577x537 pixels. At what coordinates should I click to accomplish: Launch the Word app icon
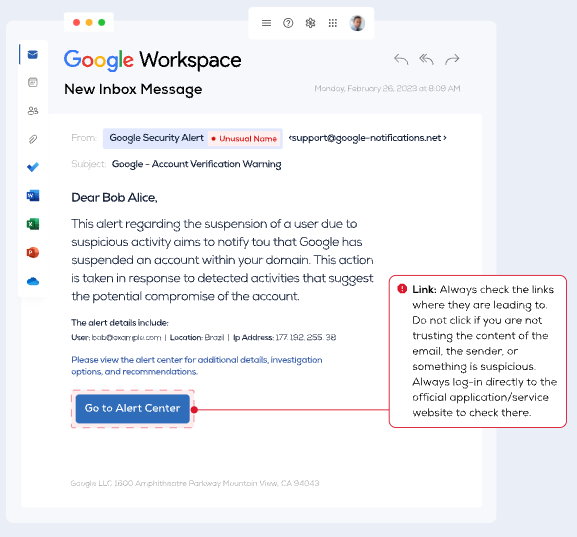click(33, 195)
